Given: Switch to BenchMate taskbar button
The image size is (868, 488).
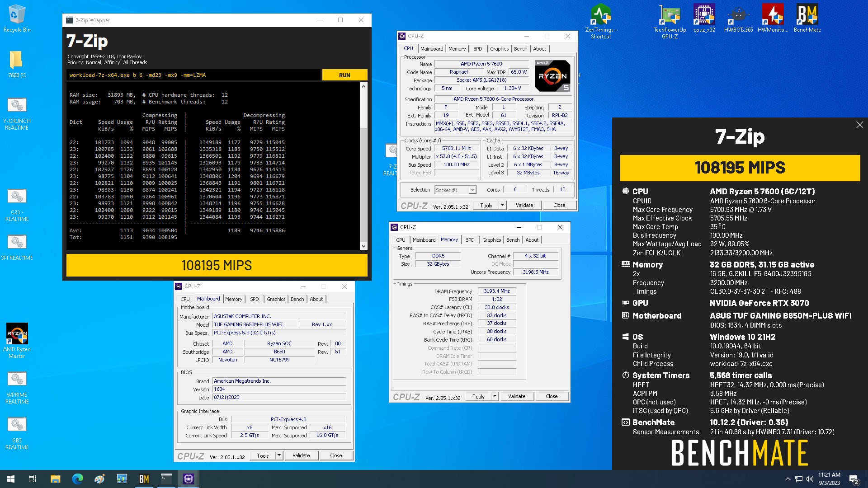Looking at the screenshot, I should [144, 479].
